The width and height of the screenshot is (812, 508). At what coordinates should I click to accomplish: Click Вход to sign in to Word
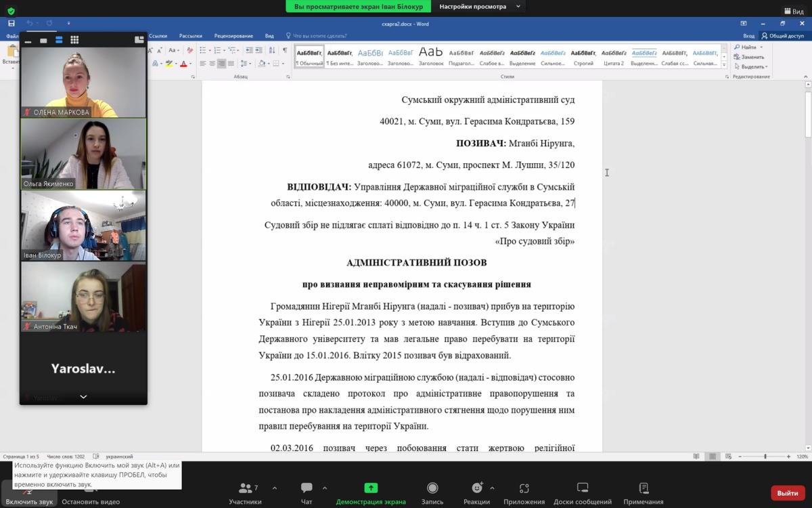tap(748, 36)
